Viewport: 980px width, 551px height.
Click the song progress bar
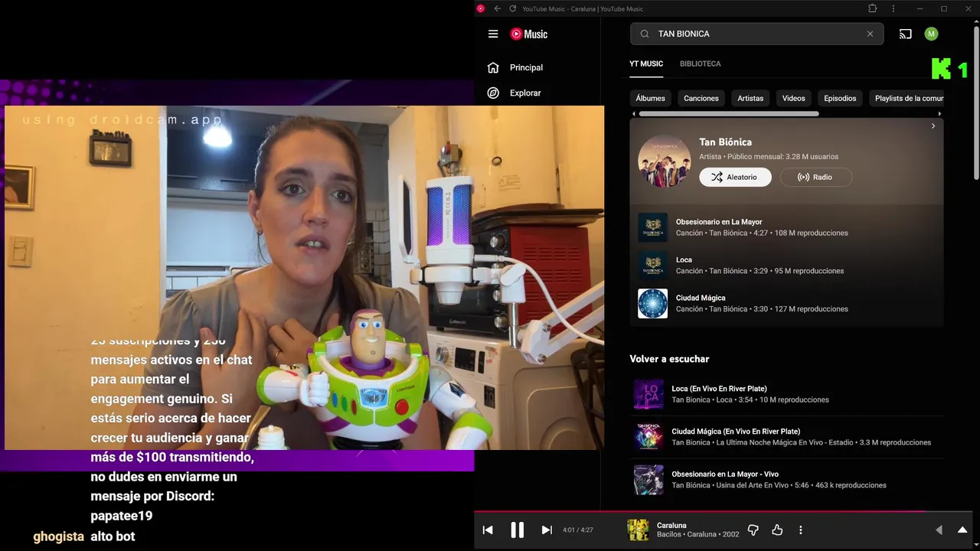724,511
